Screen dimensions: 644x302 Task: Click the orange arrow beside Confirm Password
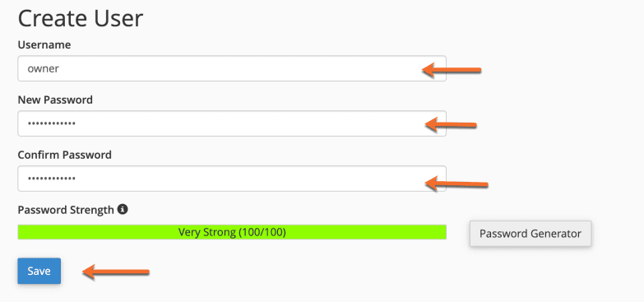tap(456, 184)
